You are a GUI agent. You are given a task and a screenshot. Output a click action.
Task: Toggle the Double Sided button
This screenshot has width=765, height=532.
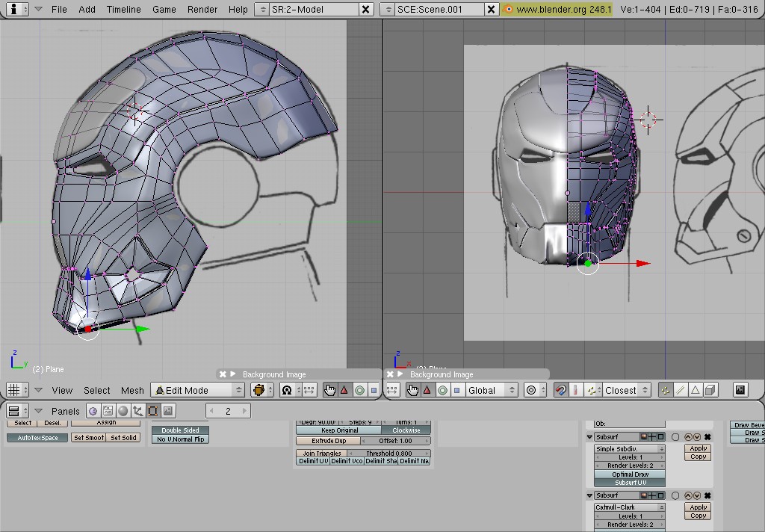point(180,430)
